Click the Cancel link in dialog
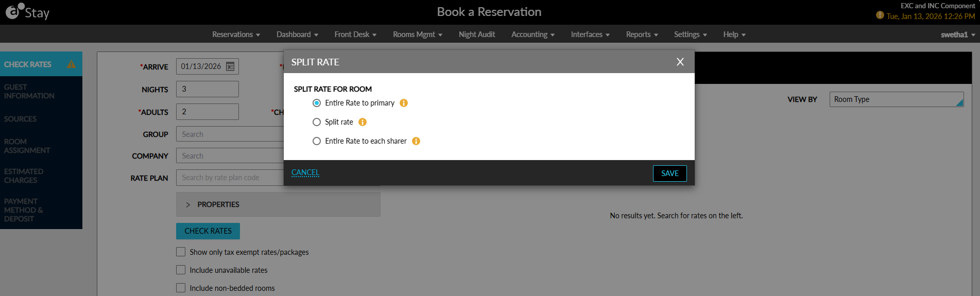The width and height of the screenshot is (980, 296). [x=305, y=172]
